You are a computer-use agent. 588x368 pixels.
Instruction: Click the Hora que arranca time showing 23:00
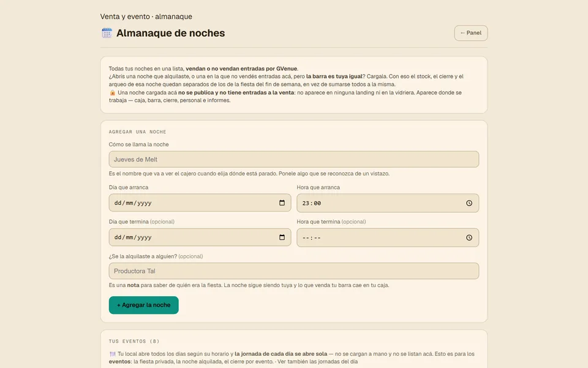(x=388, y=203)
